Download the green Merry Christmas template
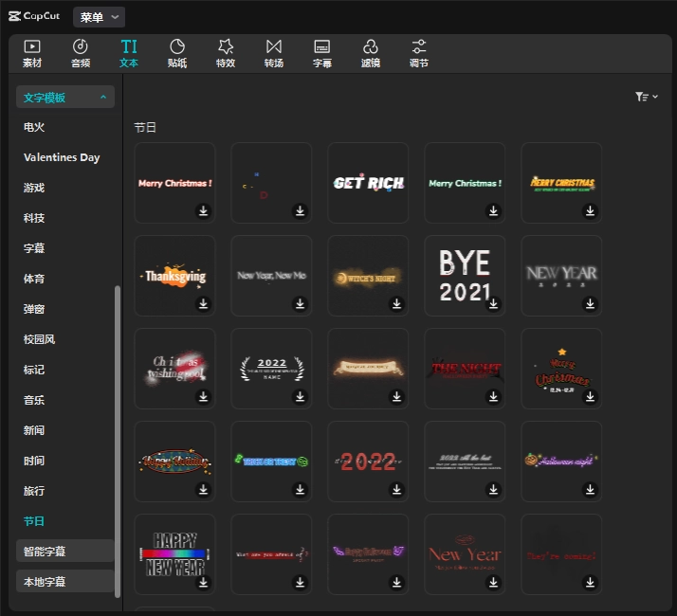Viewport: 677px width, 616px height. (x=493, y=210)
